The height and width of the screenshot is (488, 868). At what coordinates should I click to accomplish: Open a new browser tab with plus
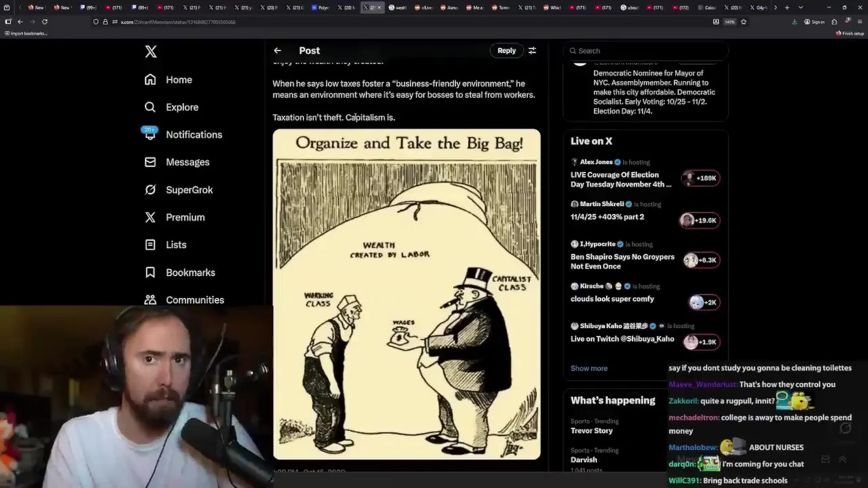click(x=787, y=7)
